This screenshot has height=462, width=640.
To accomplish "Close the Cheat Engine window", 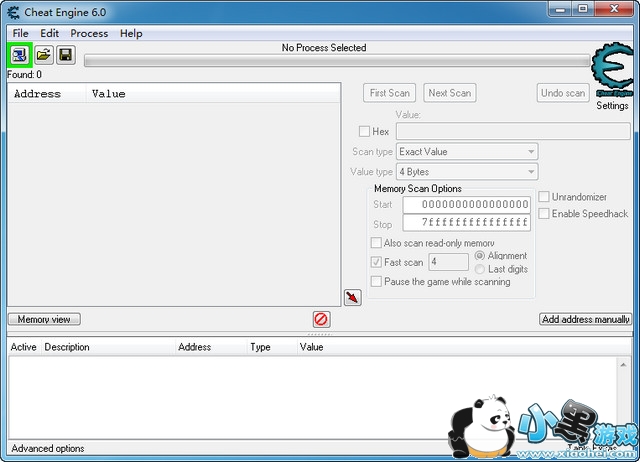I will [614, 9].
